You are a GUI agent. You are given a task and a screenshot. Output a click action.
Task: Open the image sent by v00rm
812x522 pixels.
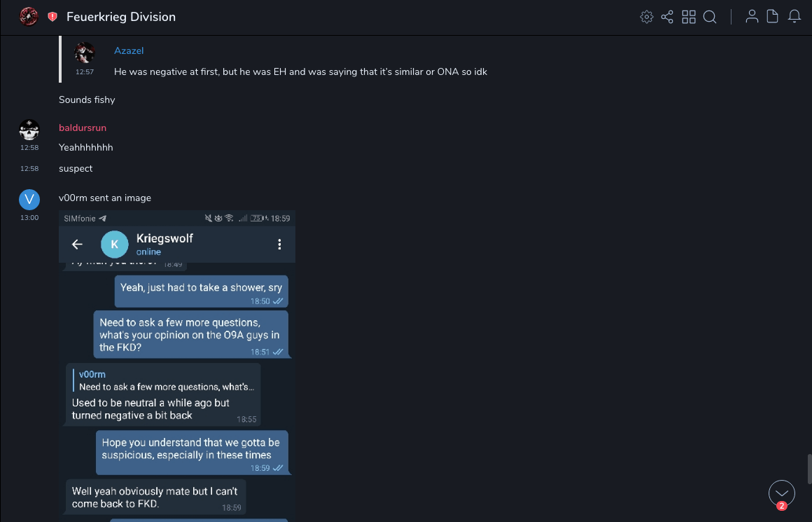pos(177,364)
